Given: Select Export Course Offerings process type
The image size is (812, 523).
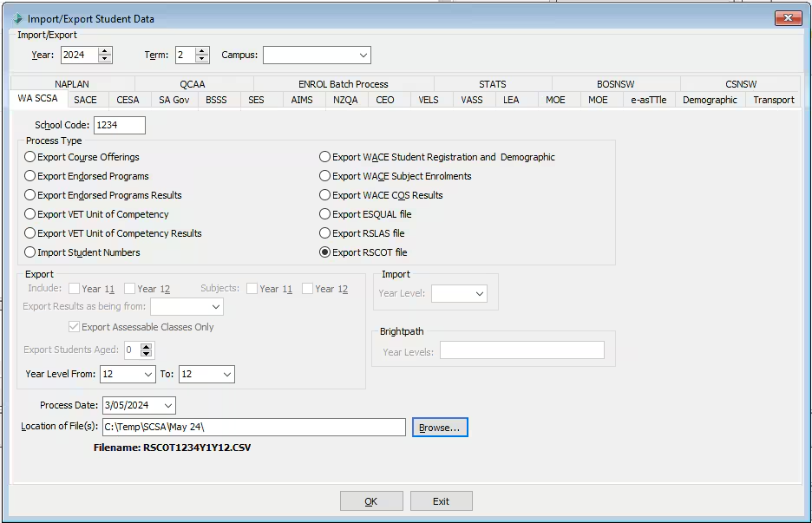Looking at the screenshot, I should tap(29, 157).
